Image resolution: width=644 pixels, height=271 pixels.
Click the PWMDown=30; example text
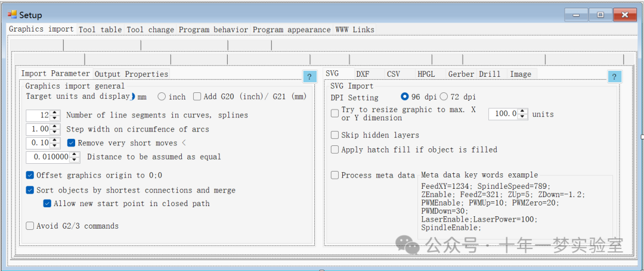(444, 211)
